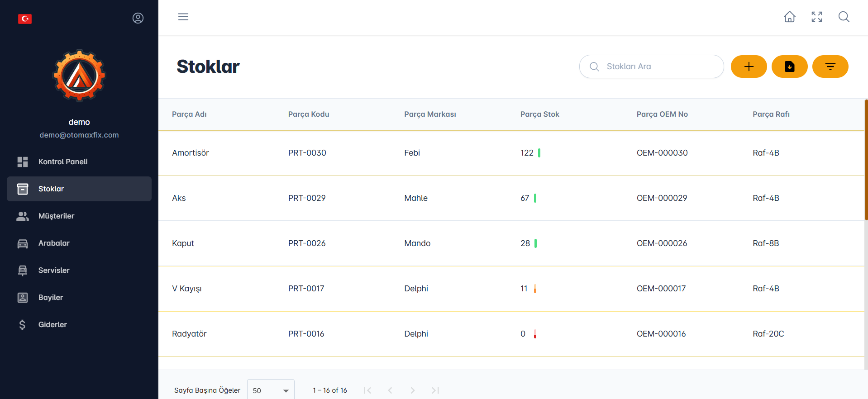The width and height of the screenshot is (868, 399).
Task: Click brand Mahle cell
Action: [x=416, y=198]
